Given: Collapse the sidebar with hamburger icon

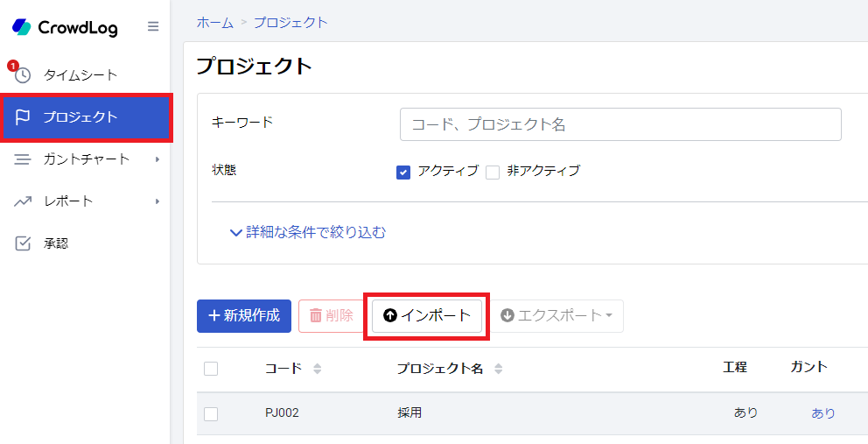Looking at the screenshot, I should click(153, 26).
